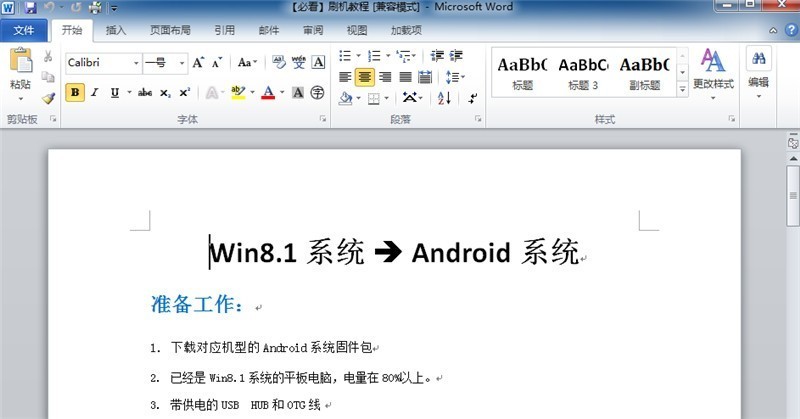Apply character border (boxed A) icon

pos(318,62)
